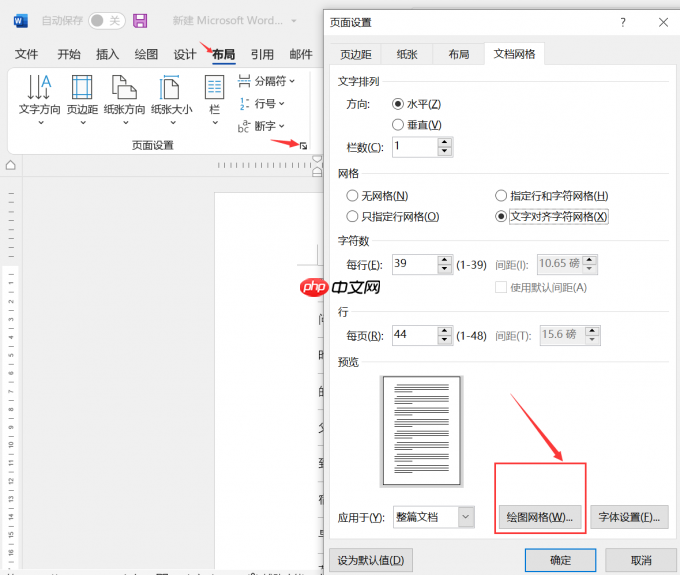680x575 pixels.
Task: Click the 行号 line numbers icon
Action: click(244, 104)
